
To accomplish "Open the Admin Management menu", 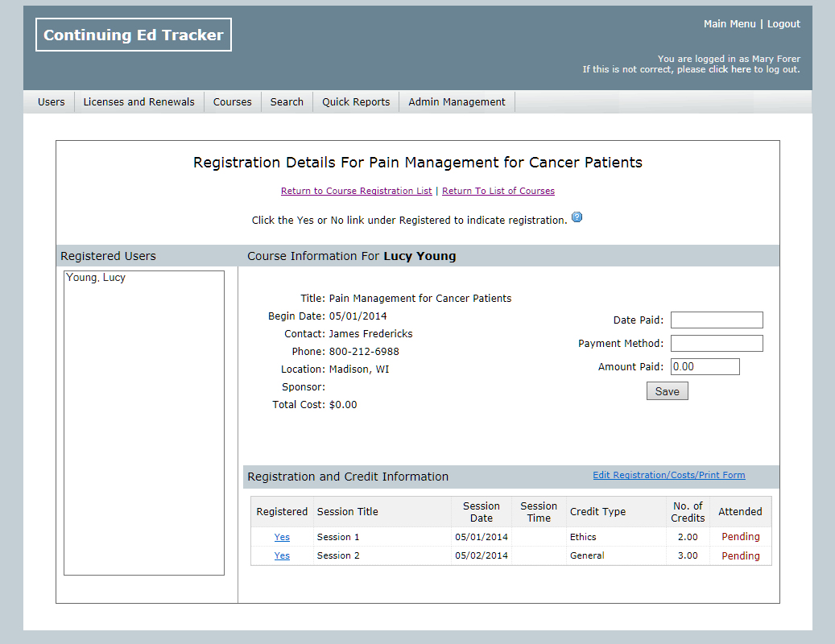I will (x=457, y=102).
